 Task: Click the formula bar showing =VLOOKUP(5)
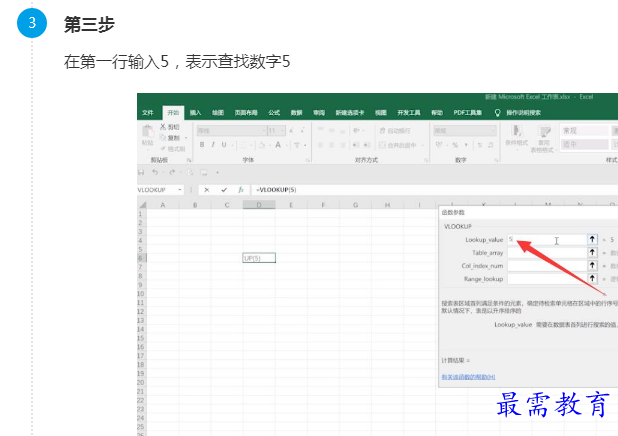[x=434, y=190]
